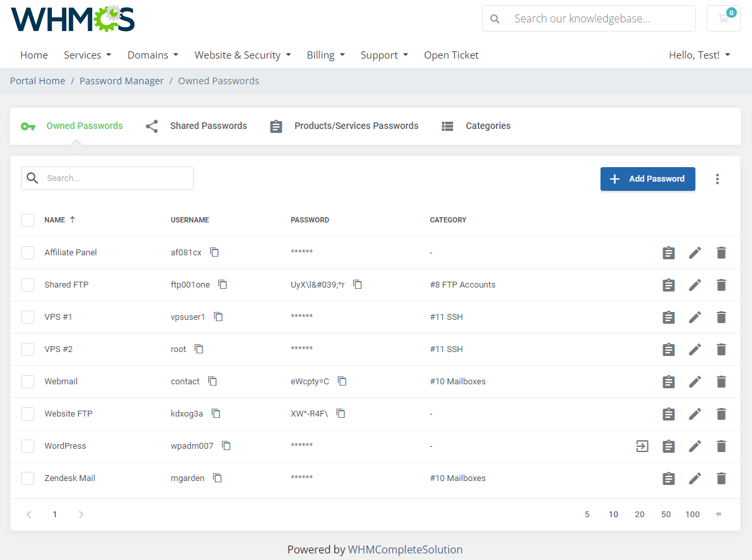Follow the Password Manager breadcrumb link
This screenshot has height=560, width=752.
click(x=121, y=81)
